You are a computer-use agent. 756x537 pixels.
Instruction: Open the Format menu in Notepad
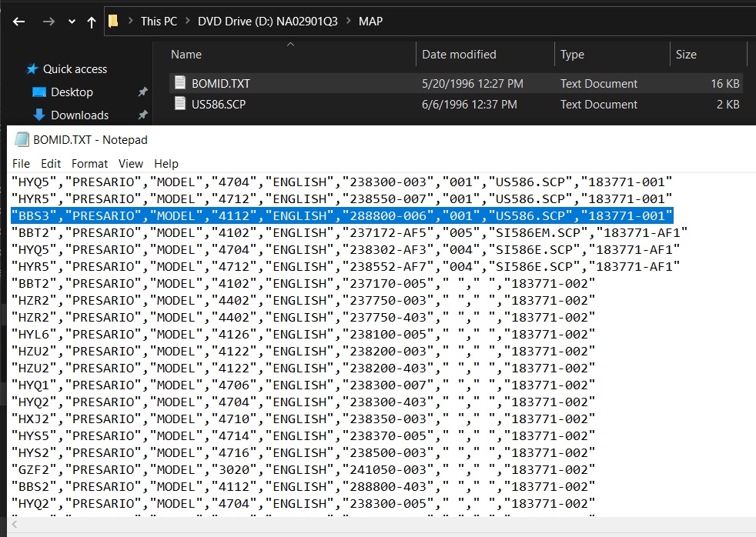89,164
